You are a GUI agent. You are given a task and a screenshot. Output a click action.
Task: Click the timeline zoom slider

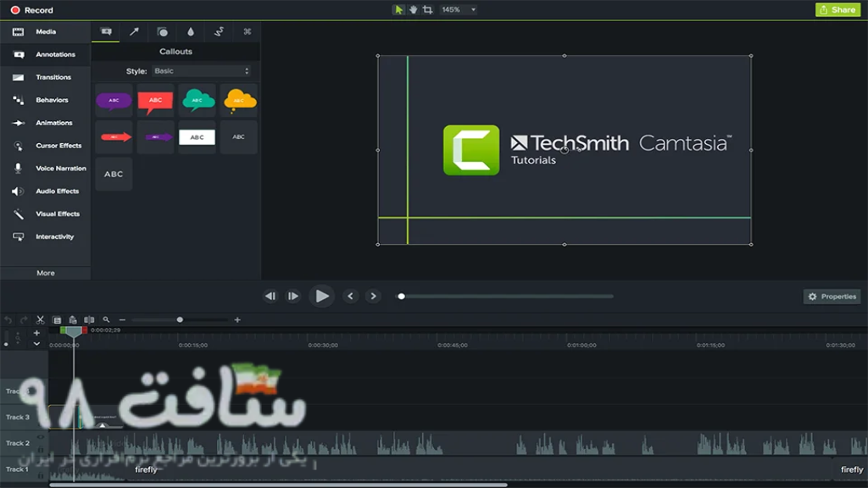(180, 319)
